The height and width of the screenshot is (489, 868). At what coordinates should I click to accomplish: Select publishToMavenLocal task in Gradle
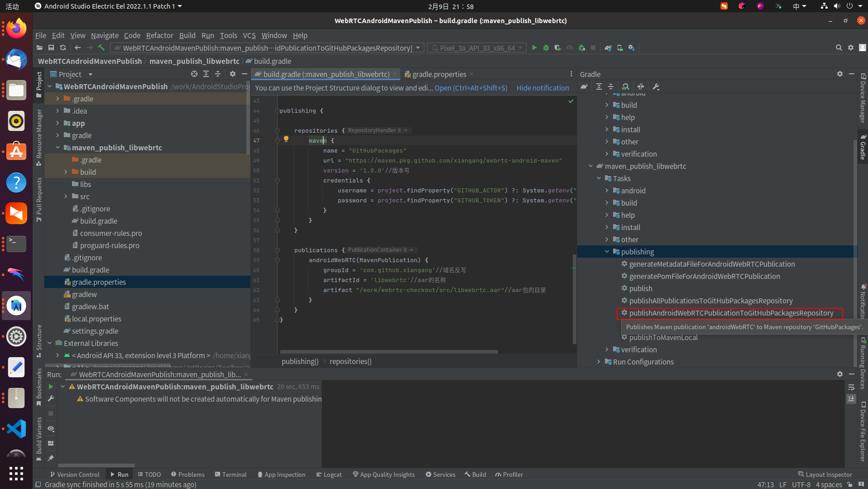point(663,337)
